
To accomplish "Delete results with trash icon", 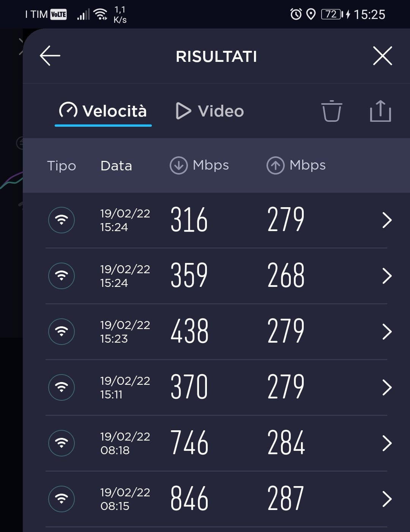I will (331, 111).
